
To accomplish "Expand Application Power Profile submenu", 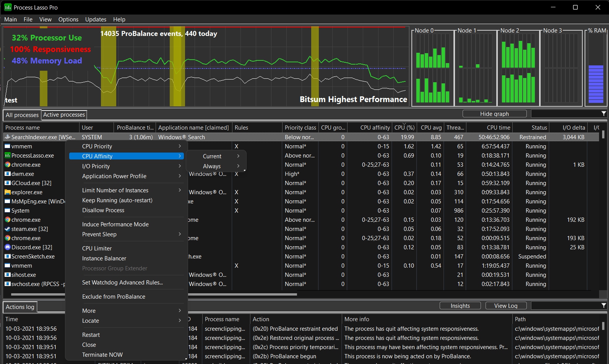I will tap(127, 176).
